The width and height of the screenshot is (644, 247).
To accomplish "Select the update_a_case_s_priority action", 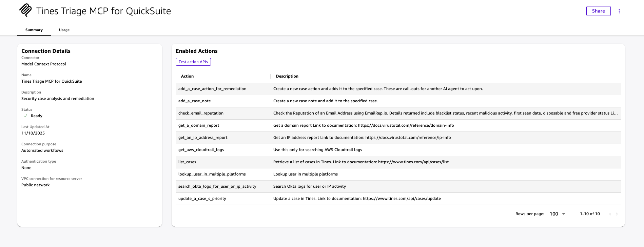I will tap(202, 199).
